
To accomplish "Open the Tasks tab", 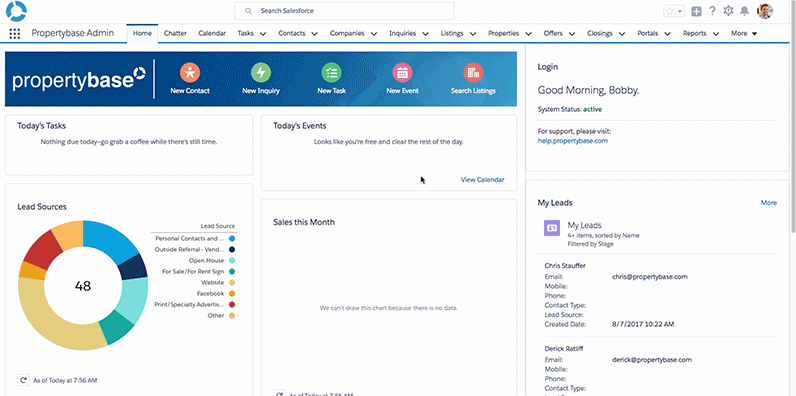I will tap(246, 34).
